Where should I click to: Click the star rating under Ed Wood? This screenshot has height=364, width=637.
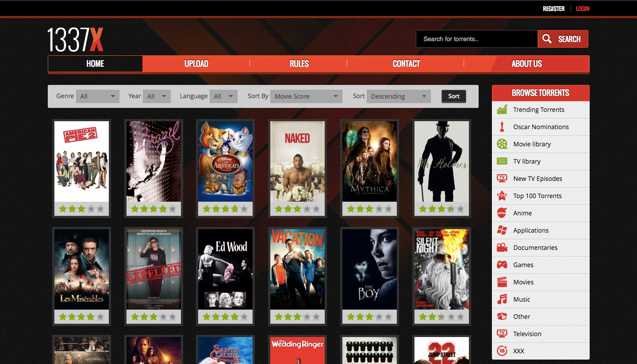[226, 317]
